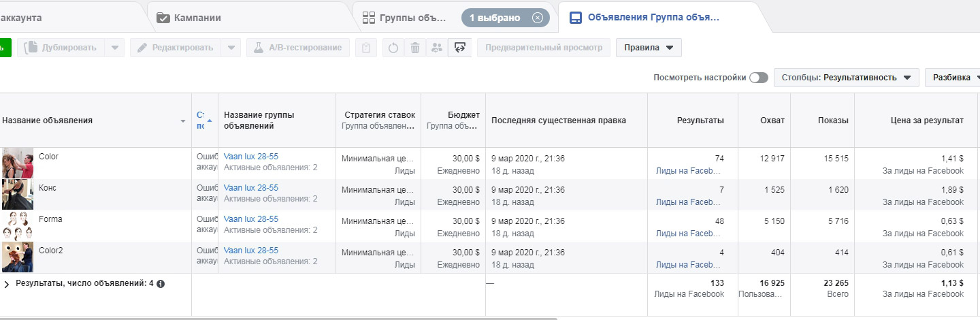Toggle the 'Посмотреть настройки' switch

point(758,78)
